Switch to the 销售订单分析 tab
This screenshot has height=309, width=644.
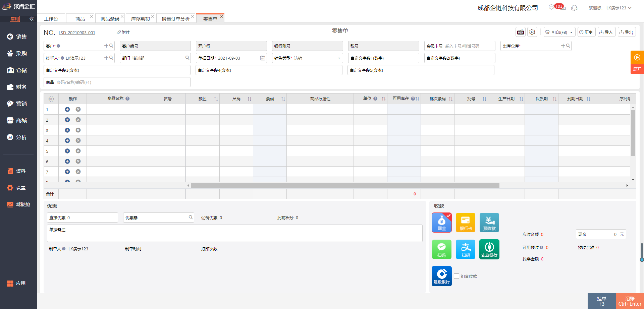pos(175,19)
